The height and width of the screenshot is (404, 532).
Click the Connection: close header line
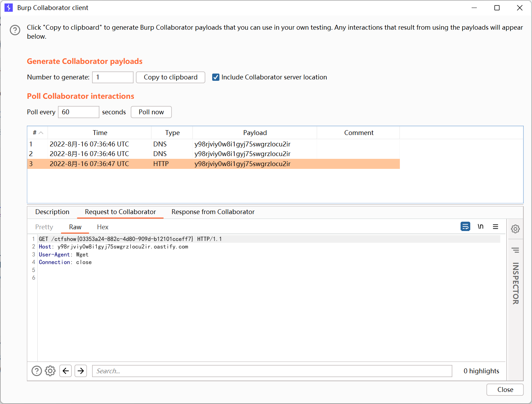pos(65,262)
